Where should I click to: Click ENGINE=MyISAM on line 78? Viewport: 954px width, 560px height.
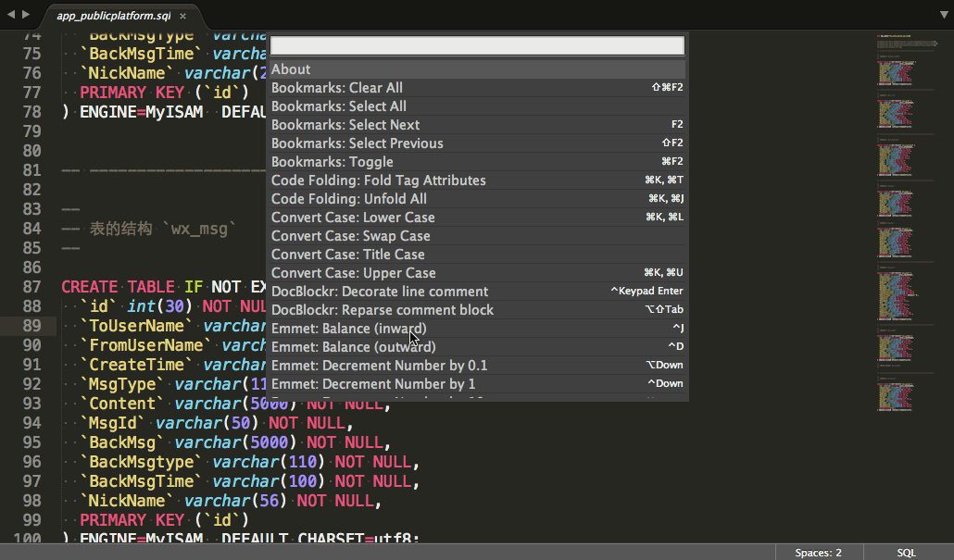click(x=141, y=112)
